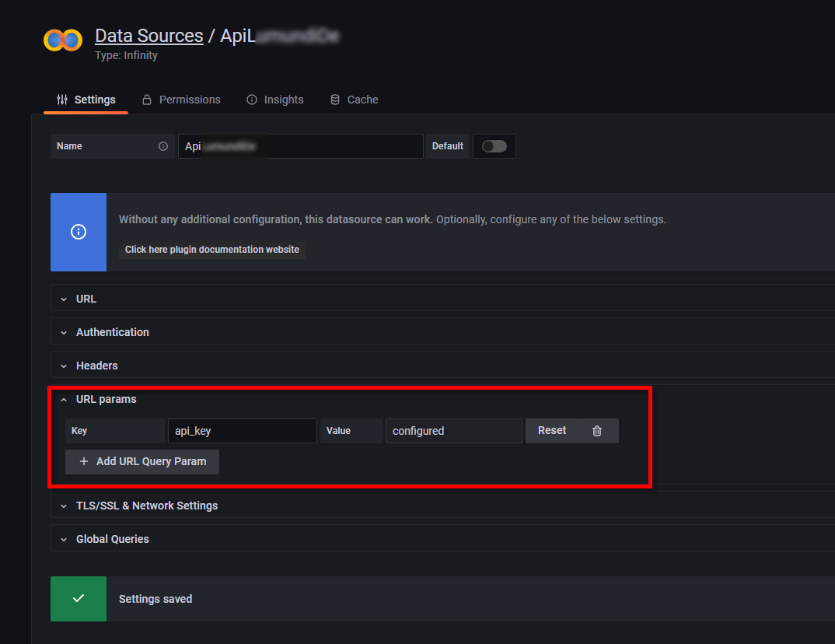Click the api_key Key input field
Viewport: 835px width, 644px height.
(243, 431)
